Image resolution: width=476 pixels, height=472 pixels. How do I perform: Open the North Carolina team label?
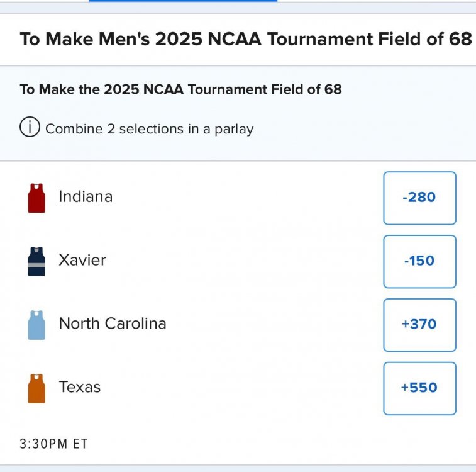pos(113,323)
